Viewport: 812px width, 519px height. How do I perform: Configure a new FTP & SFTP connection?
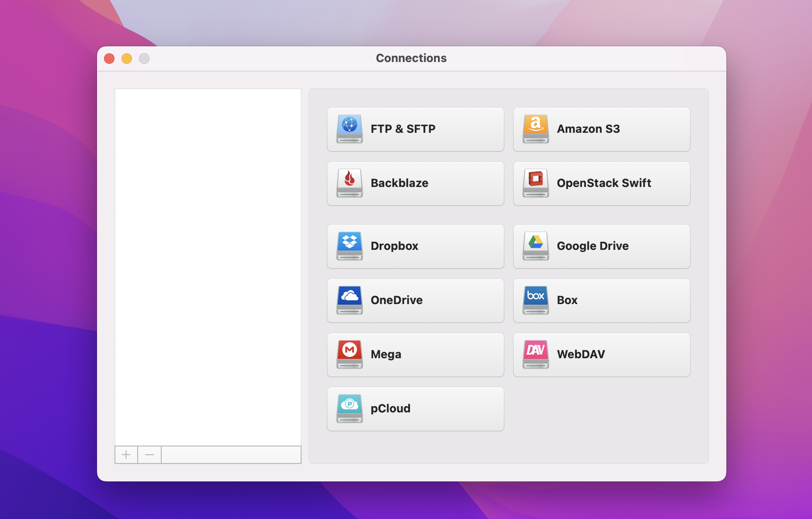click(415, 129)
